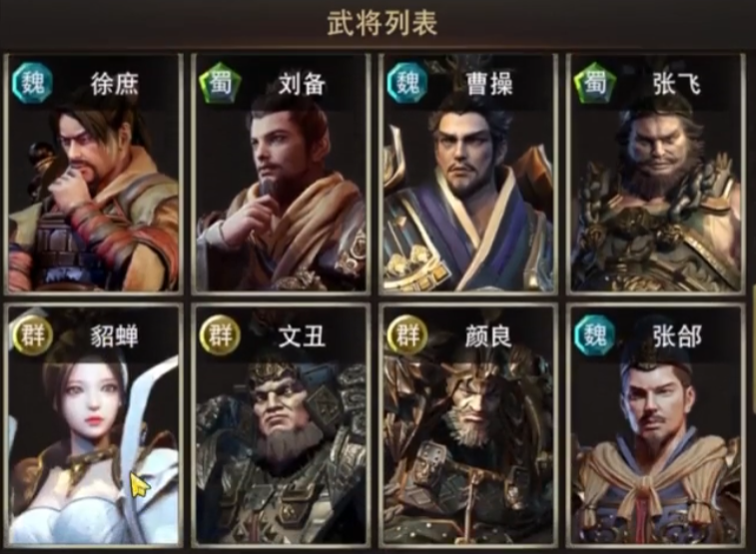
Task: Click the 群 faction badge on 颜良 card
Action: point(407,334)
